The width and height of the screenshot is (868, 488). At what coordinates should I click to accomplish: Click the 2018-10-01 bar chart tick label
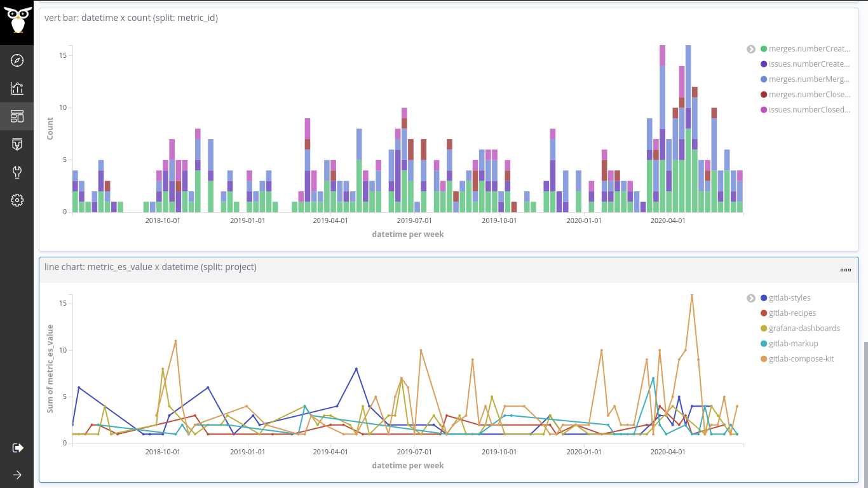(163, 220)
